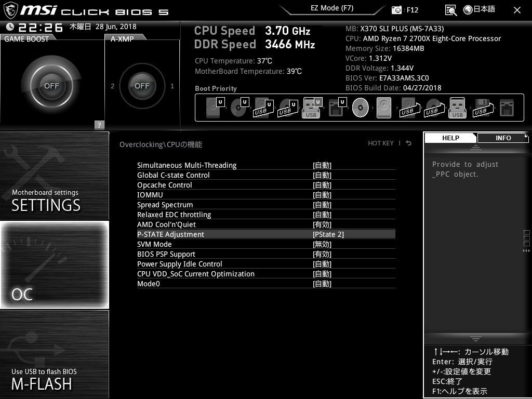This screenshot has height=399, width=532.
Task: Switch to the HELP tab
Action: pyautogui.click(x=450, y=138)
